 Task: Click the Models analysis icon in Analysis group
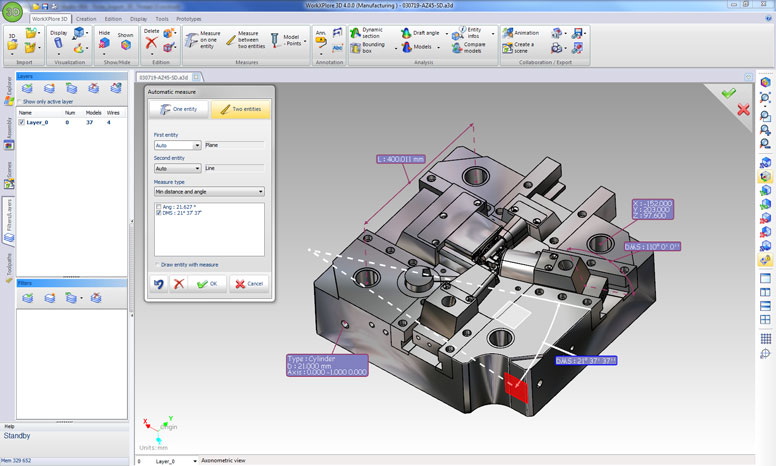pyautogui.click(x=407, y=47)
